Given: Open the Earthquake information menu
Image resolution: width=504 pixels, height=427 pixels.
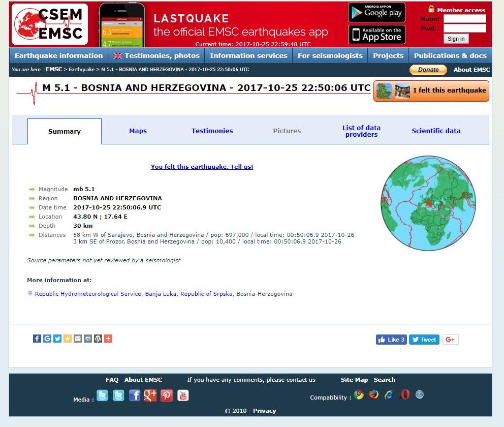Looking at the screenshot, I should coord(58,56).
